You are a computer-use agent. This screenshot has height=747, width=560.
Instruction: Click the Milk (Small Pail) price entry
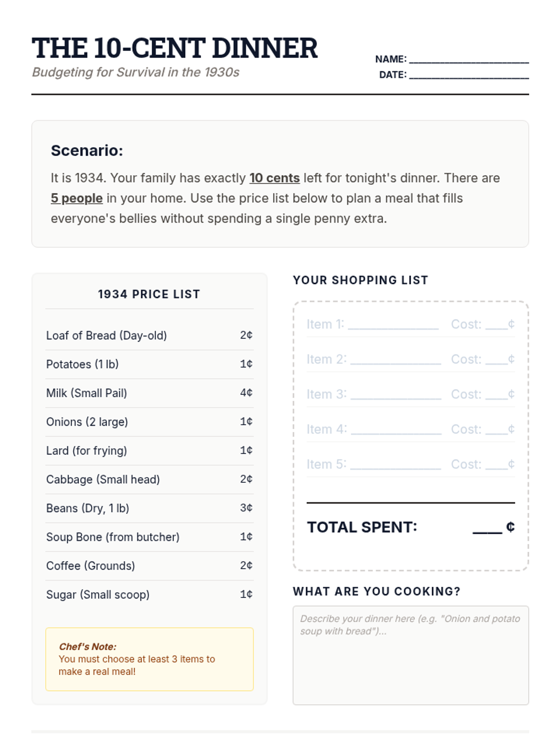coord(246,393)
